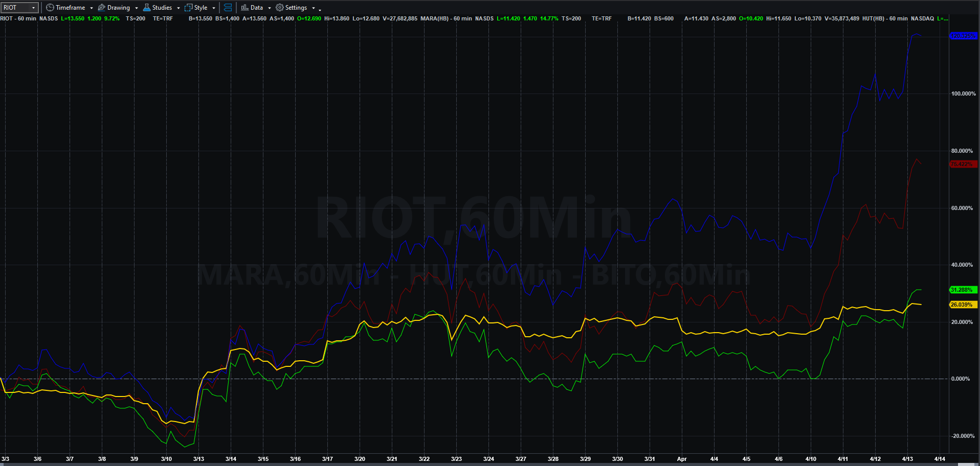The height and width of the screenshot is (466, 980).
Task: Select the Drawing pencil tool icon
Action: [x=101, y=8]
